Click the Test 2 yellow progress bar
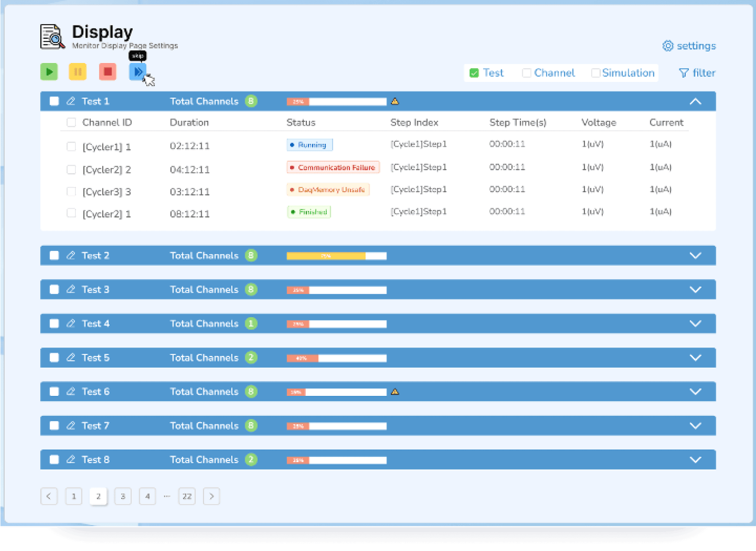Image resolution: width=756 pixels, height=551 pixels. (x=336, y=256)
